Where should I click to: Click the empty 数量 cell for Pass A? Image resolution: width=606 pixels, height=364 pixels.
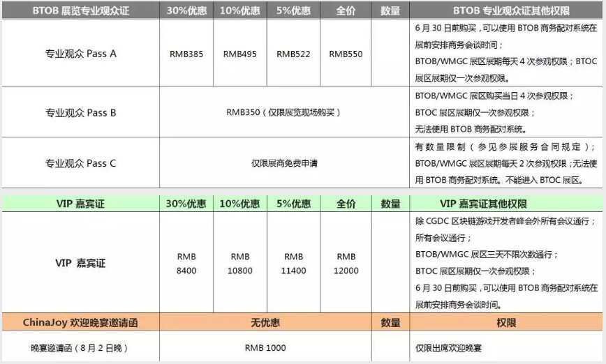[390, 53]
